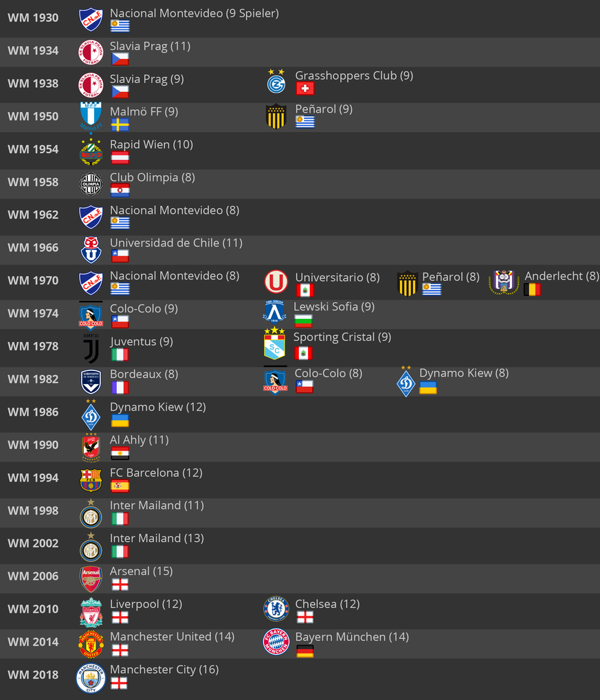Image resolution: width=600 pixels, height=700 pixels.
Task: Click the Chelsea club crest
Action: click(276, 609)
